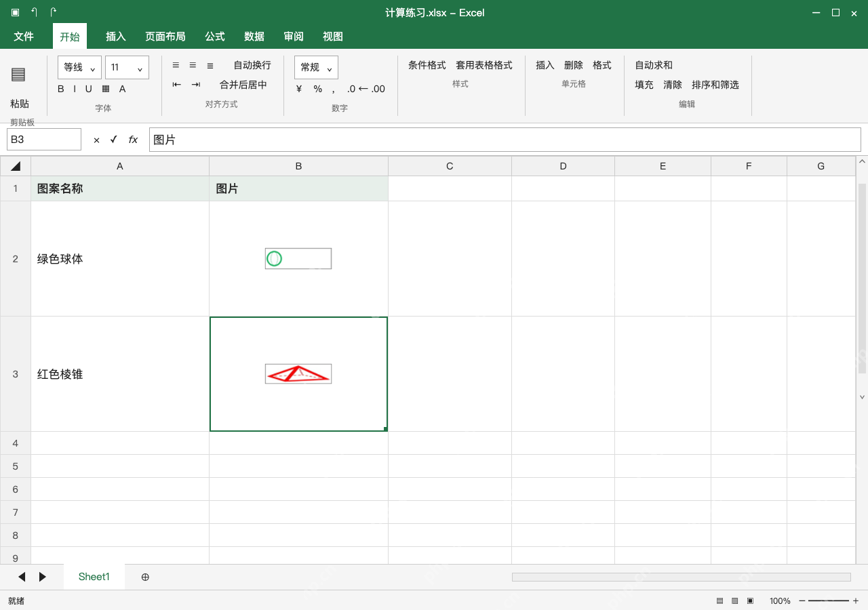Apply yen currency format

299,89
